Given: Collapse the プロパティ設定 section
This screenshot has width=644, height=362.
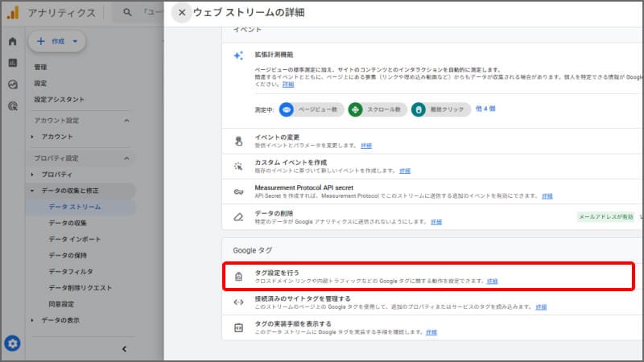Looking at the screenshot, I should 126,158.
